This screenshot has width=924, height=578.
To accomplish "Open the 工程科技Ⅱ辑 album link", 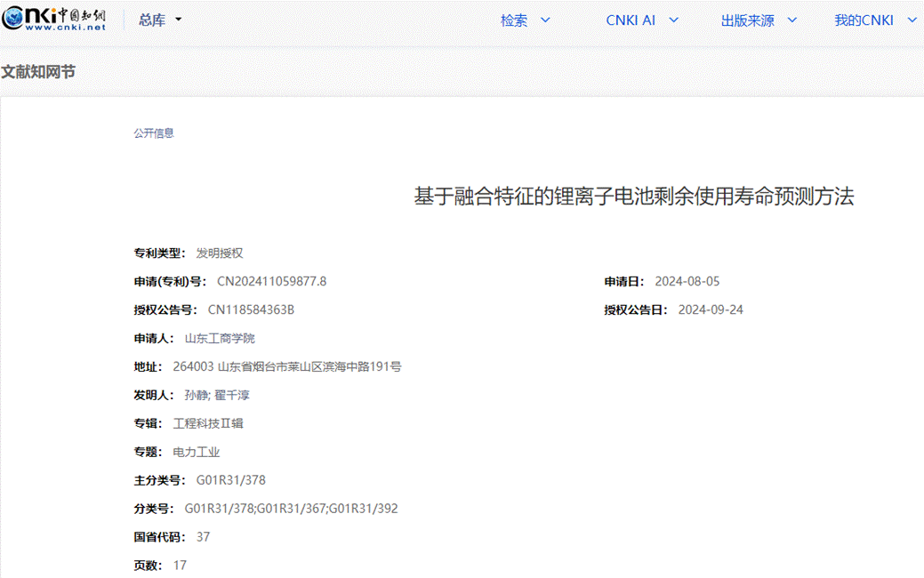I will (208, 423).
